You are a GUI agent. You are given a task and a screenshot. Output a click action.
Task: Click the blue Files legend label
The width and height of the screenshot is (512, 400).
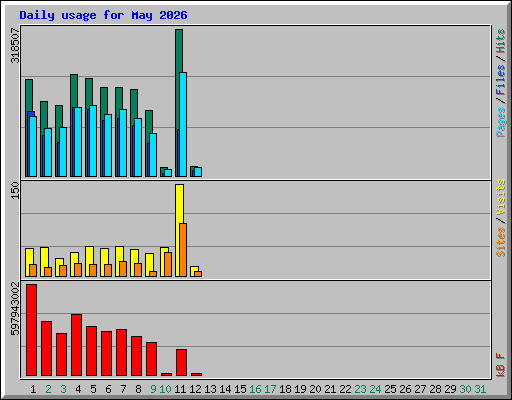point(501,80)
